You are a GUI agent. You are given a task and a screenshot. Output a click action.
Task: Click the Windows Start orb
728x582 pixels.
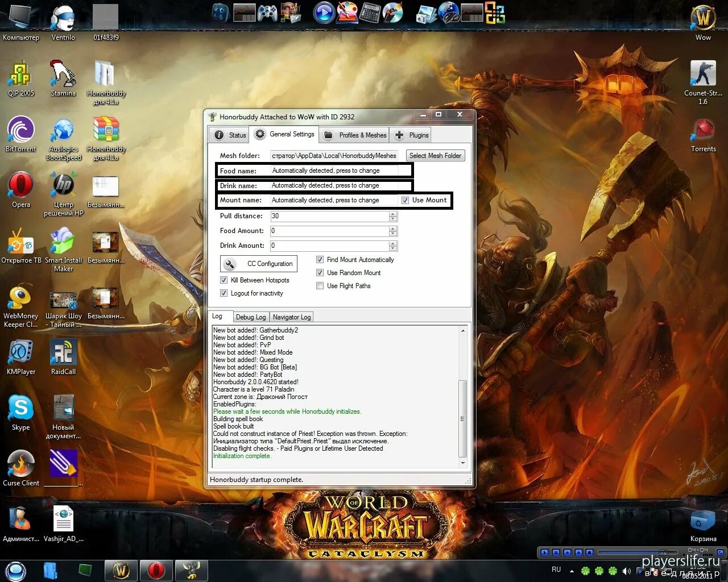tap(15, 570)
